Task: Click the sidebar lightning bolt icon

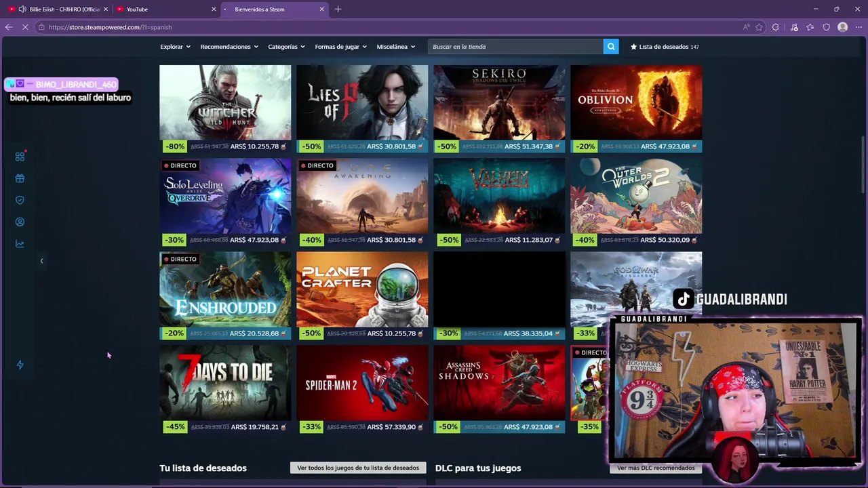Action: 20,365
